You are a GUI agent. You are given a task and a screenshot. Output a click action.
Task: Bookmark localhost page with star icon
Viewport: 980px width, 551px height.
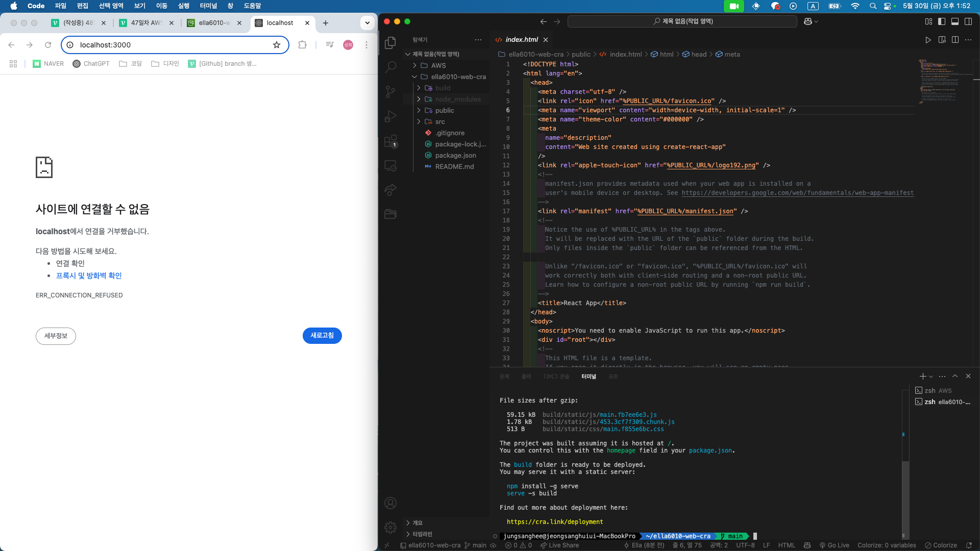click(x=277, y=45)
